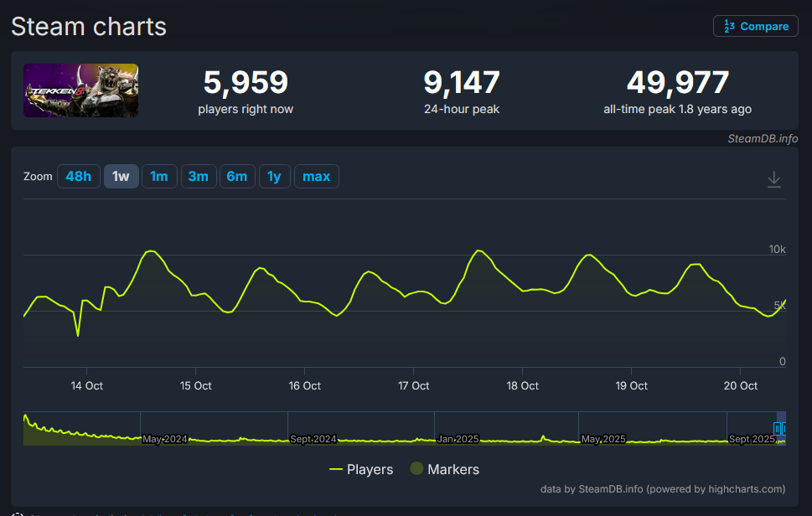Select the 48h zoom range
Screen dimensions: 812x516
click(79, 177)
